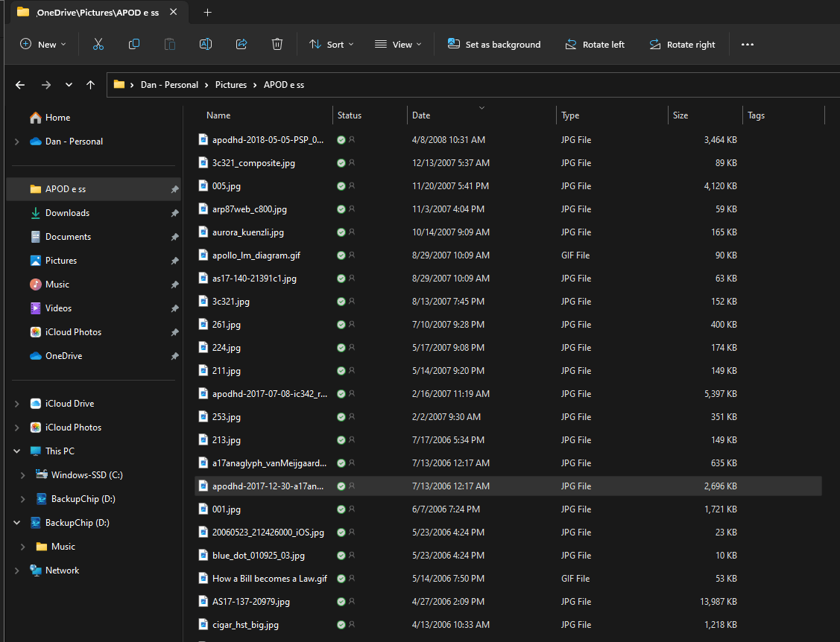Open the Sort dropdown
This screenshot has width=840, height=642.
332,45
